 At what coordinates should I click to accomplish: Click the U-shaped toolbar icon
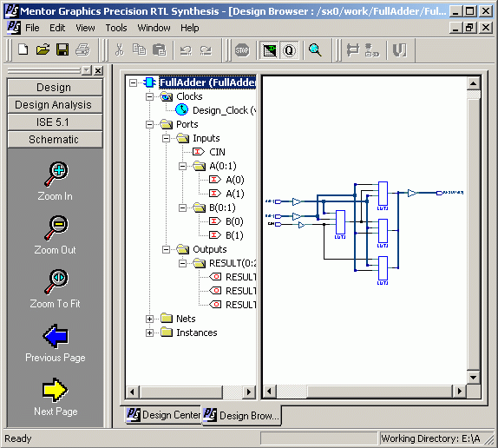click(399, 50)
